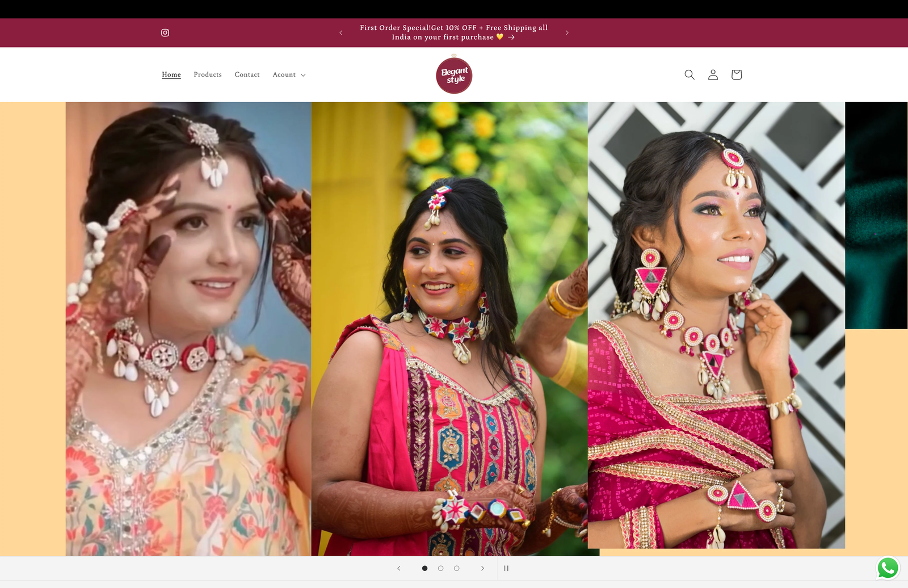Click the woman in peach dress photo

[188, 329]
